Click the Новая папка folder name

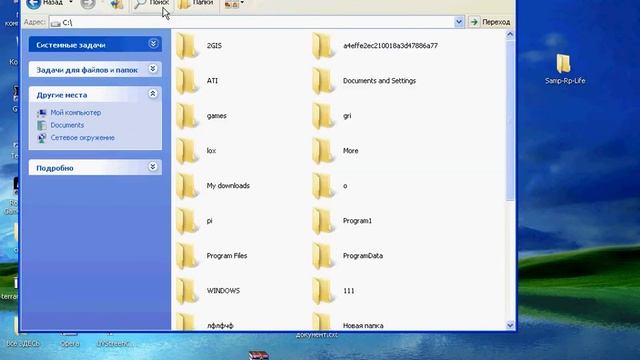click(x=363, y=326)
